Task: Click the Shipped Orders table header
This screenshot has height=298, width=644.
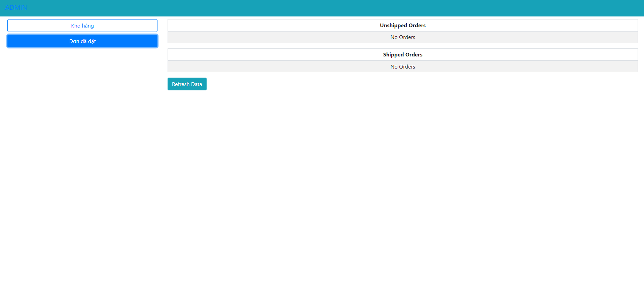Action: pos(402,54)
